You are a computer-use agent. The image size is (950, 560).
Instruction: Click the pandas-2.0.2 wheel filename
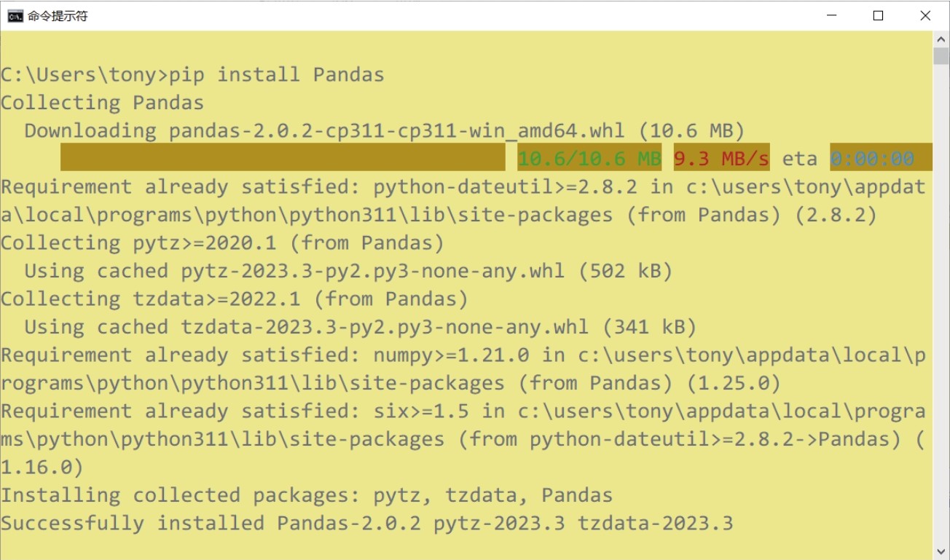(x=396, y=130)
